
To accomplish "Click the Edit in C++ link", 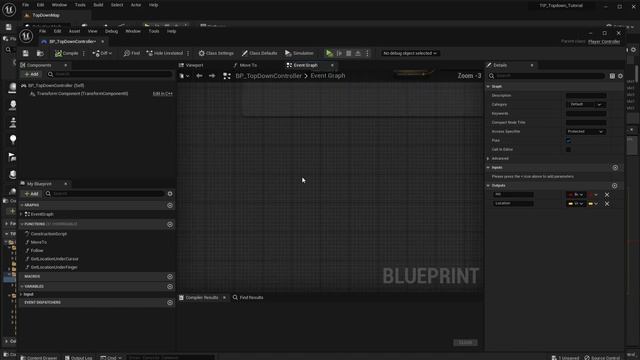I will point(162,94).
